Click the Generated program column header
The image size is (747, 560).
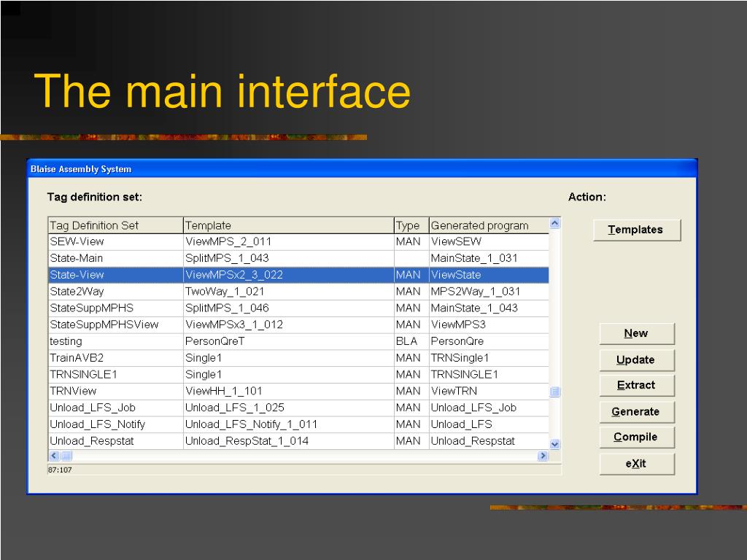tap(489, 225)
